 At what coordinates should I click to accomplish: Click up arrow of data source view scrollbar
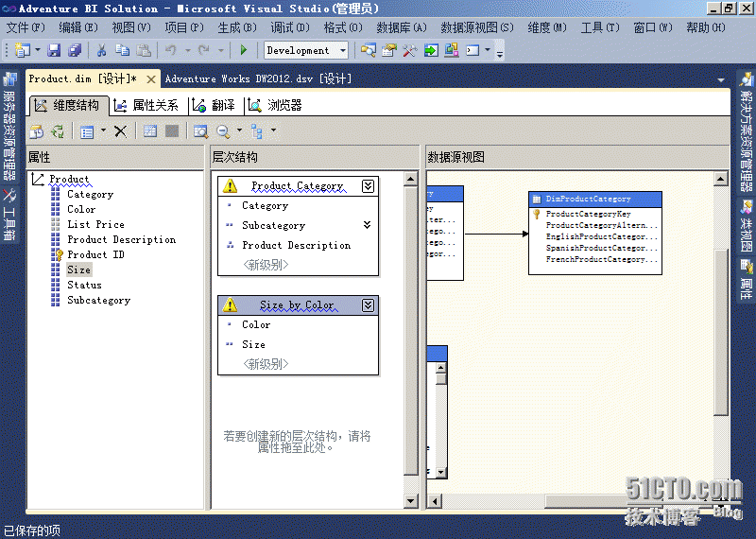point(720,179)
